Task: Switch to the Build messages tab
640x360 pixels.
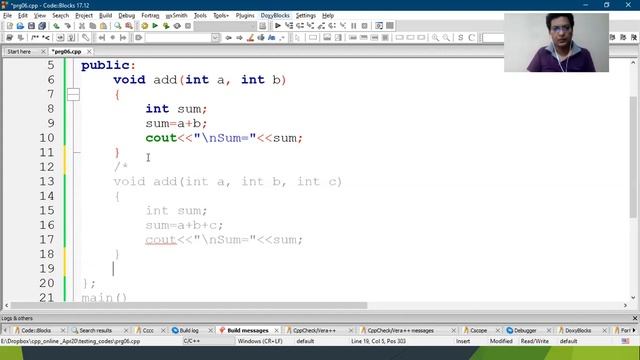Action: (248, 330)
